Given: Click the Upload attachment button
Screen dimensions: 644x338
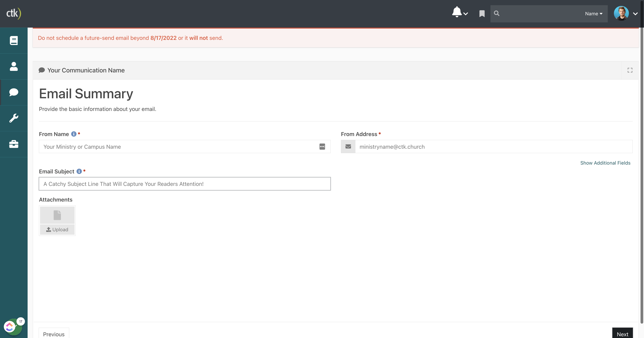Looking at the screenshot, I should (57, 230).
